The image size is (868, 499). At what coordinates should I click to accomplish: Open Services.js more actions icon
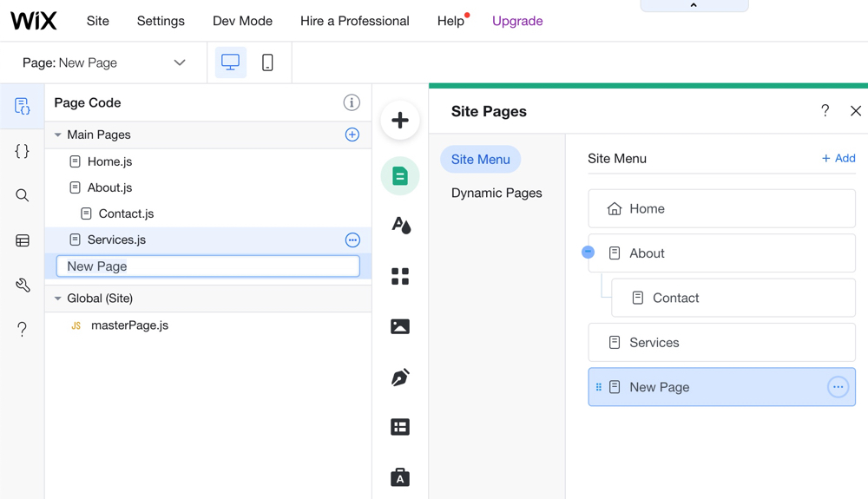[352, 240]
